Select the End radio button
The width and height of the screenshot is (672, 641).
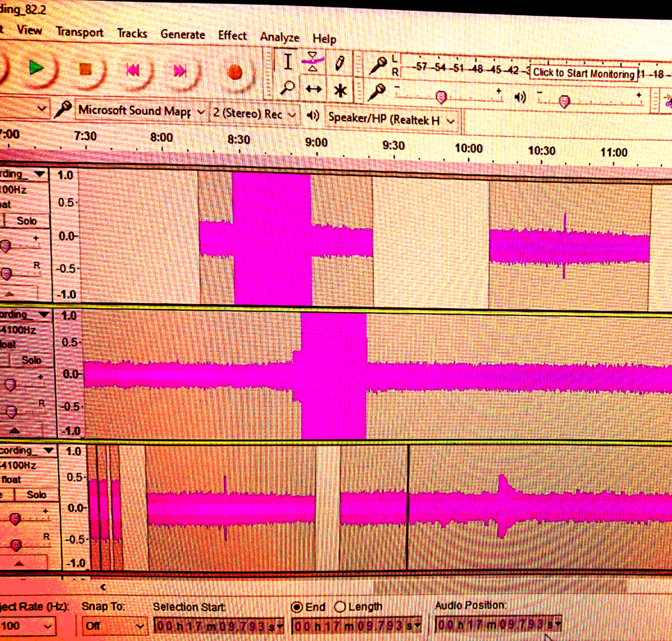pos(297,607)
